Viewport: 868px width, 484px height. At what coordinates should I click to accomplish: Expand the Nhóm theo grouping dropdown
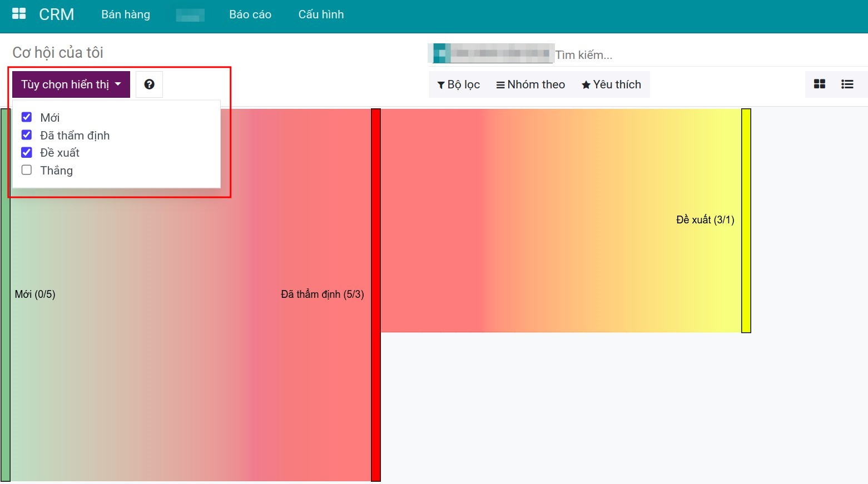coord(530,84)
